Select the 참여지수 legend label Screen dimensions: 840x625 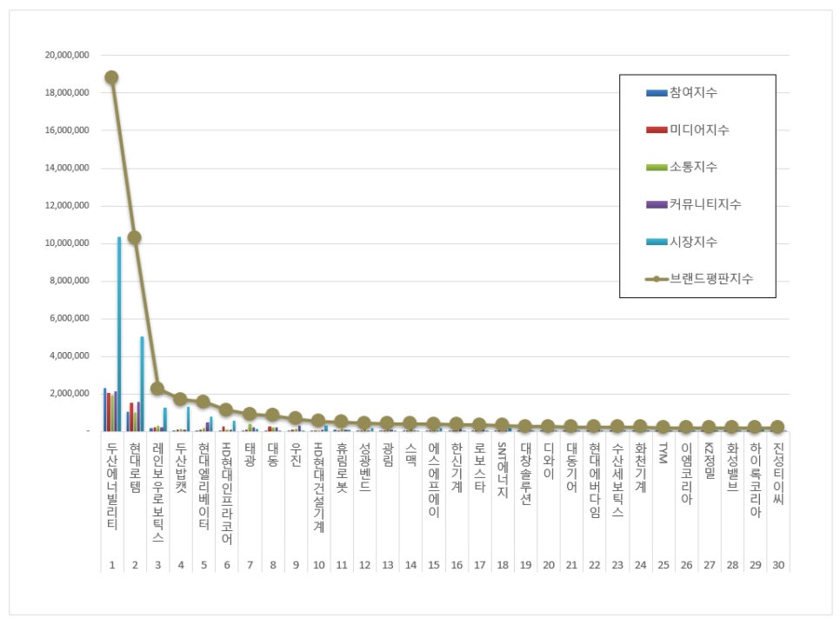693,93
